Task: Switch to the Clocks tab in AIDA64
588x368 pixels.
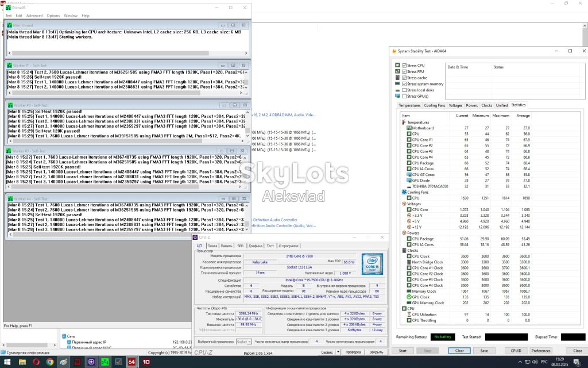Action: tap(487, 106)
